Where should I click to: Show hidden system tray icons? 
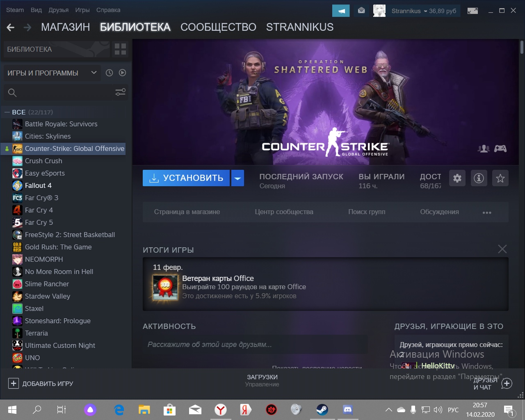tap(388, 409)
